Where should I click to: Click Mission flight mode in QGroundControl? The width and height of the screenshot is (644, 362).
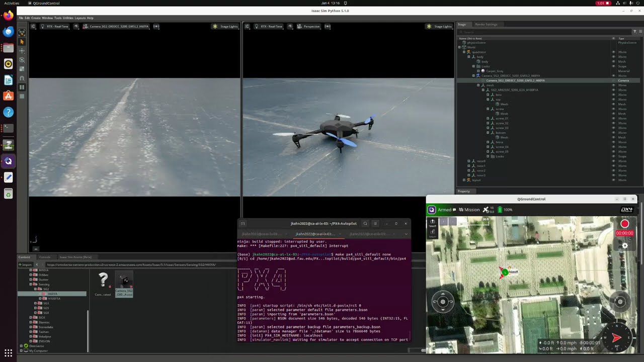pyautogui.click(x=469, y=210)
